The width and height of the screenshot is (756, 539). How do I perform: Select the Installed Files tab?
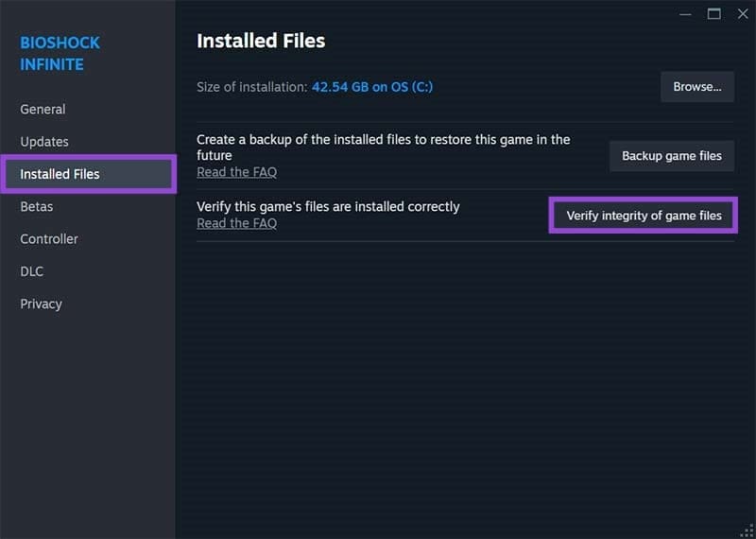coord(89,174)
